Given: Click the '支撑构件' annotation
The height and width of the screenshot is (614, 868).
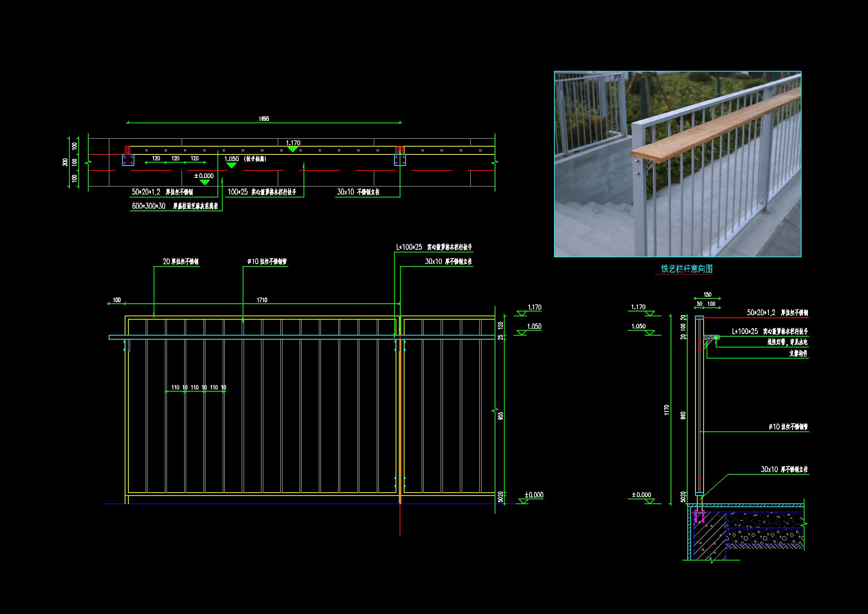Looking at the screenshot, I should [x=799, y=353].
